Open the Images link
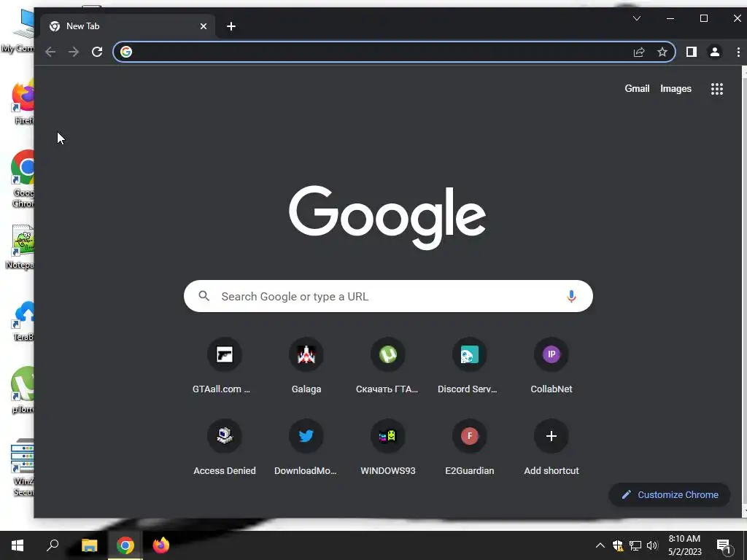The image size is (747, 560). tap(676, 88)
